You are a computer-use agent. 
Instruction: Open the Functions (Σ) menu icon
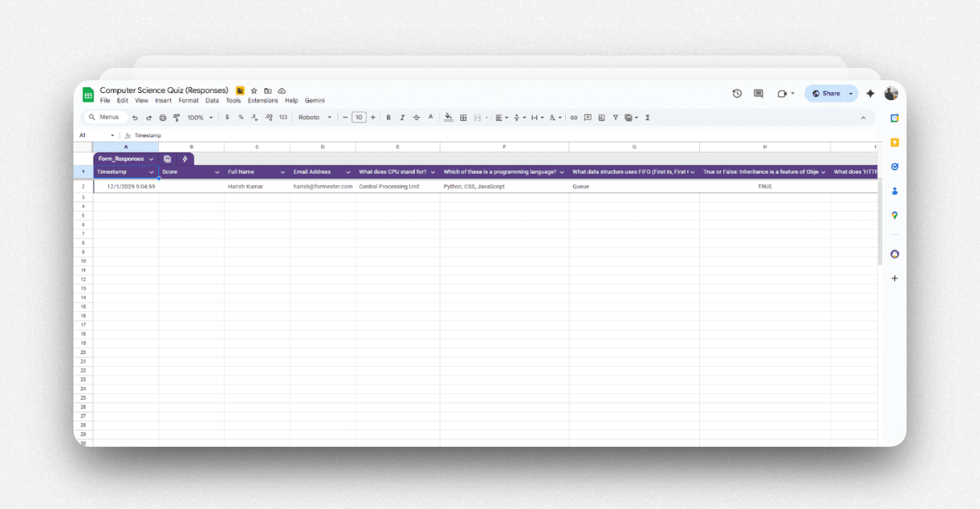[647, 117]
